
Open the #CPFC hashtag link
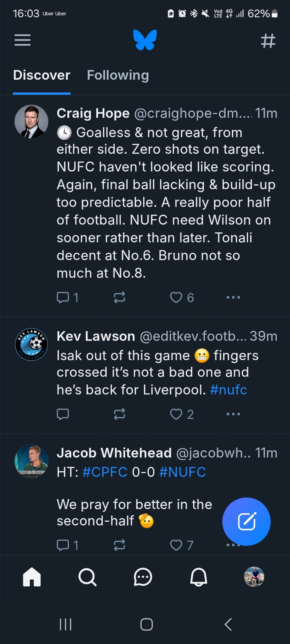(x=105, y=472)
